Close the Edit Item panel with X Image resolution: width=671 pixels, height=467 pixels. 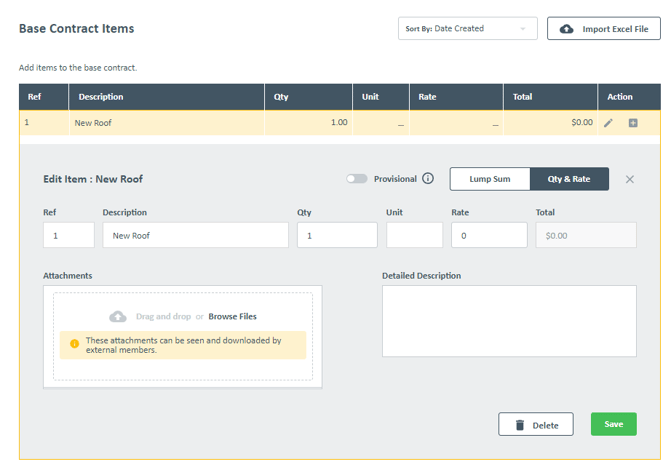pyautogui.click(x=629, y=179)
